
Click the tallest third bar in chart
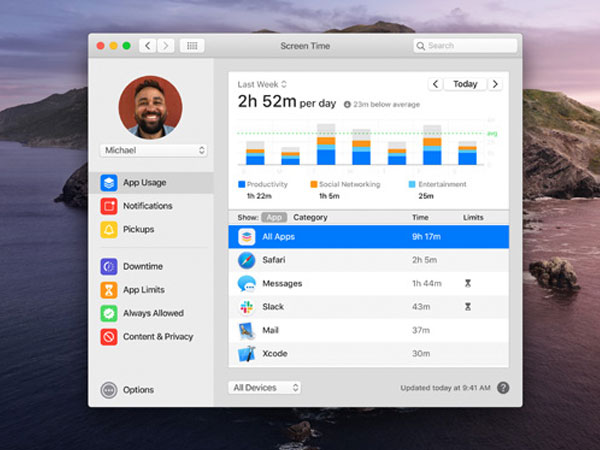coord(326,144)
